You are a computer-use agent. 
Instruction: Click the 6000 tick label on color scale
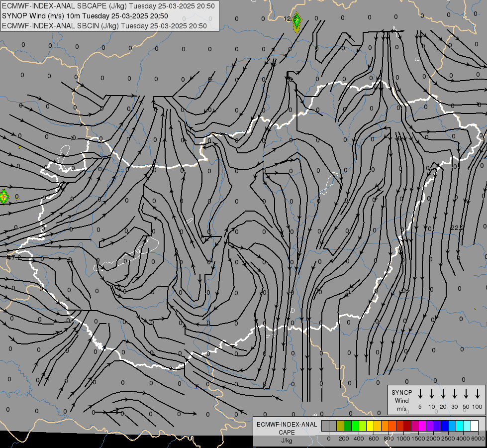tap(478, 439)
